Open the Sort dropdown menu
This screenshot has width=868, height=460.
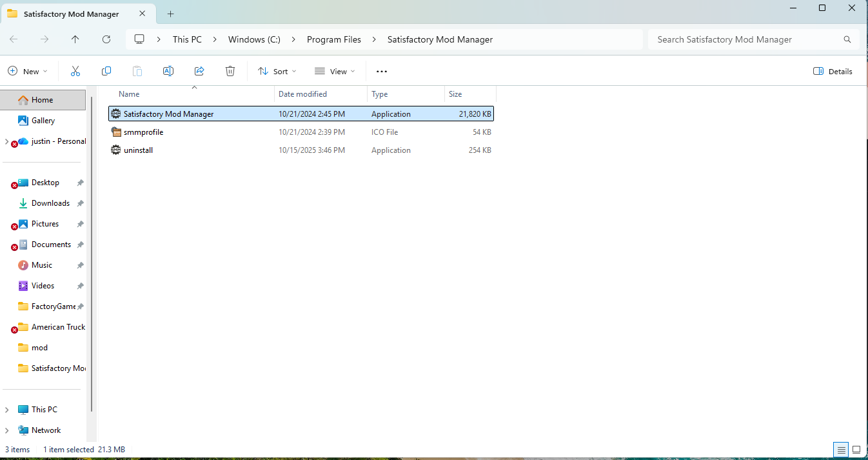click(277, 72)
